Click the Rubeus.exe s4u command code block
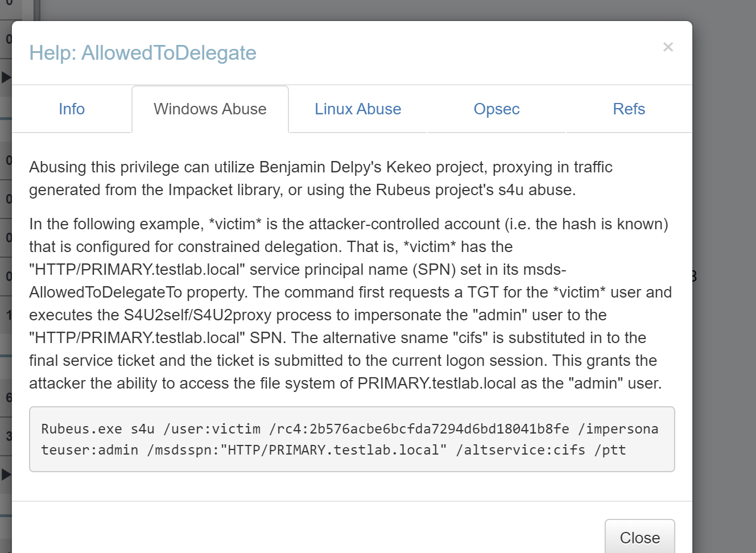 pos(352,439)
